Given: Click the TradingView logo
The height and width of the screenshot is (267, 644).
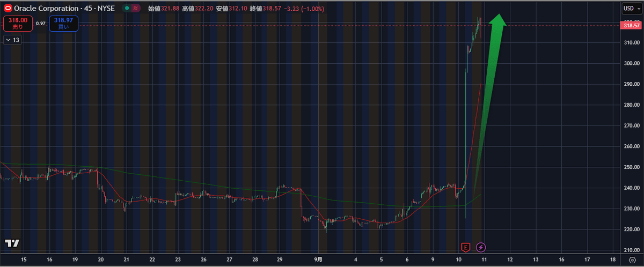Looking at the screenshot, I should [x=12, y=243].
